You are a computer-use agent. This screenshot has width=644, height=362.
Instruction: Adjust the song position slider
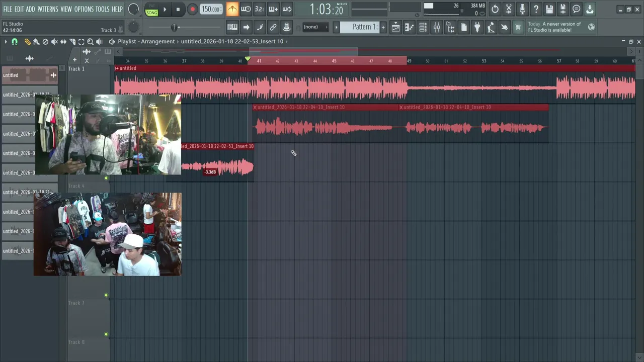point(174,27)
